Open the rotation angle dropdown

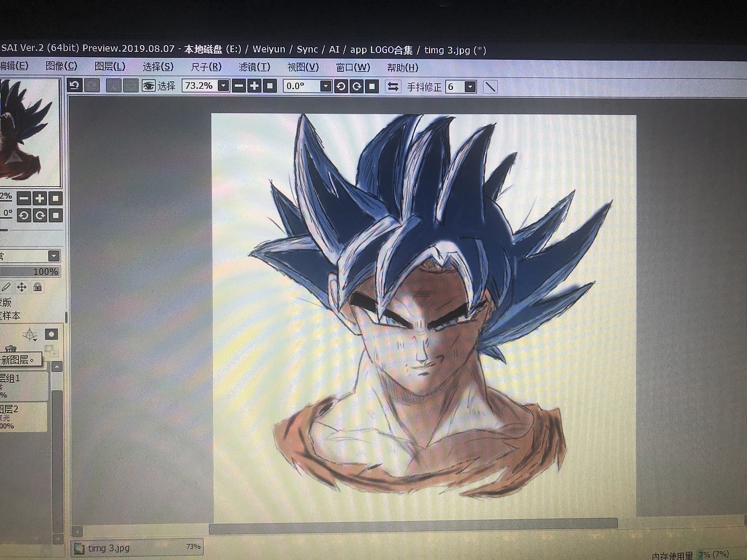tap(326, 86)
